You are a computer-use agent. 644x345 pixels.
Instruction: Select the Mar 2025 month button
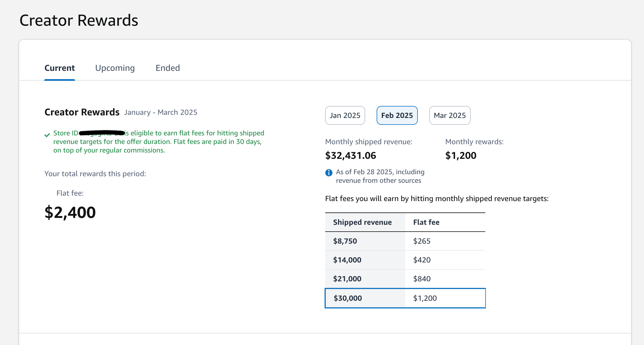click(450, 115)
